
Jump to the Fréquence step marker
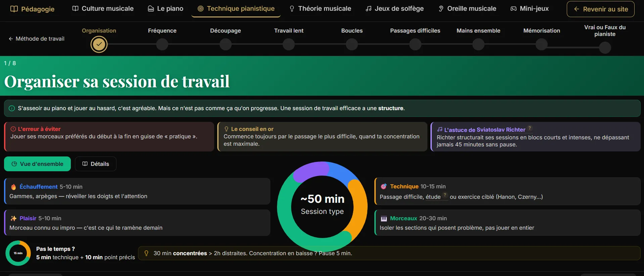pos(162,44)
